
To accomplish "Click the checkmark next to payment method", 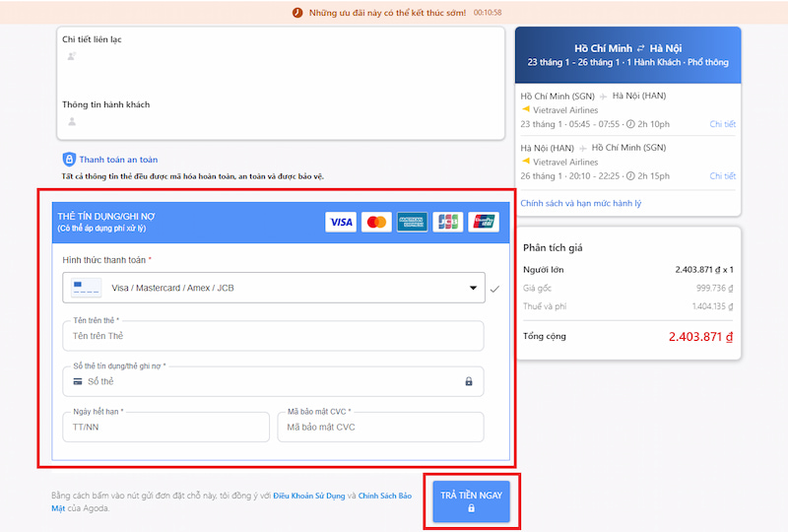I will point(494,289).
